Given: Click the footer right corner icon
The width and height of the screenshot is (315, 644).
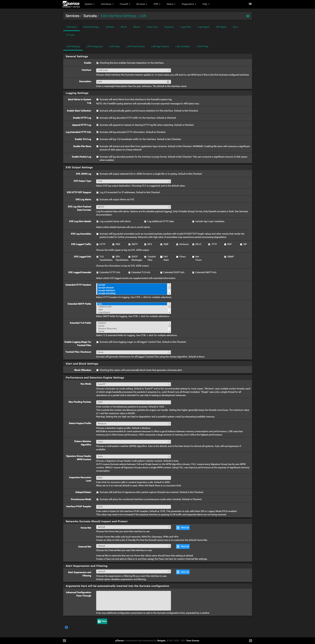Looking at the screenshot, I should [x=251, y=641].
